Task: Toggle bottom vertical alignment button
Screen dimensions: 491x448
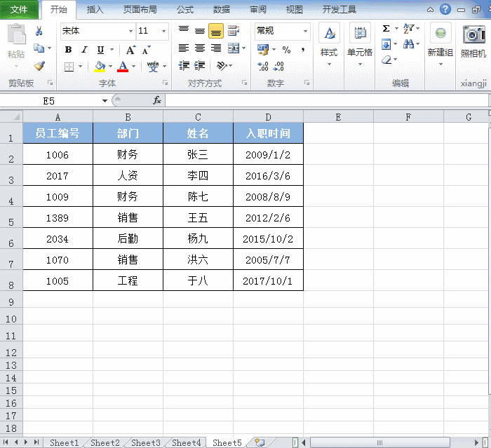Action: [x=216, y=31]
